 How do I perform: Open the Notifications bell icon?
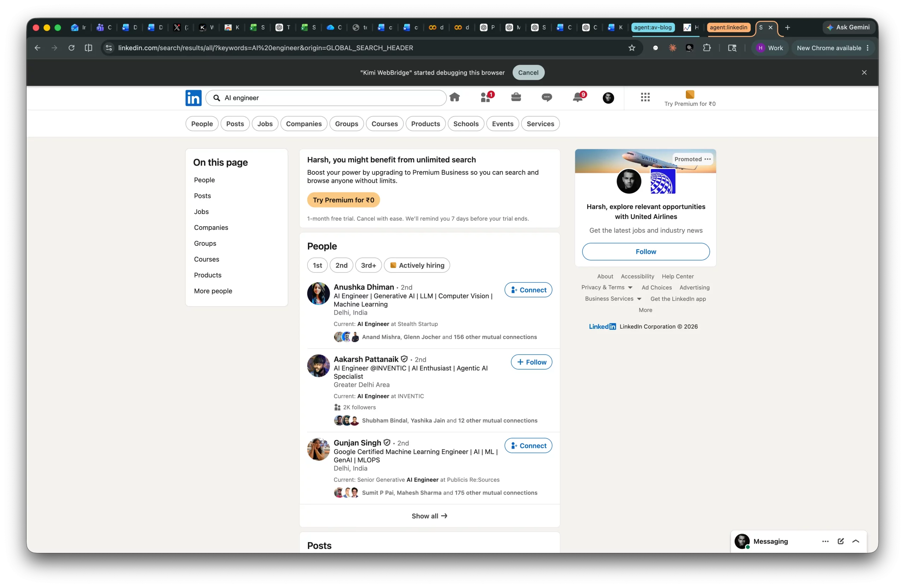tap(579, 97)
